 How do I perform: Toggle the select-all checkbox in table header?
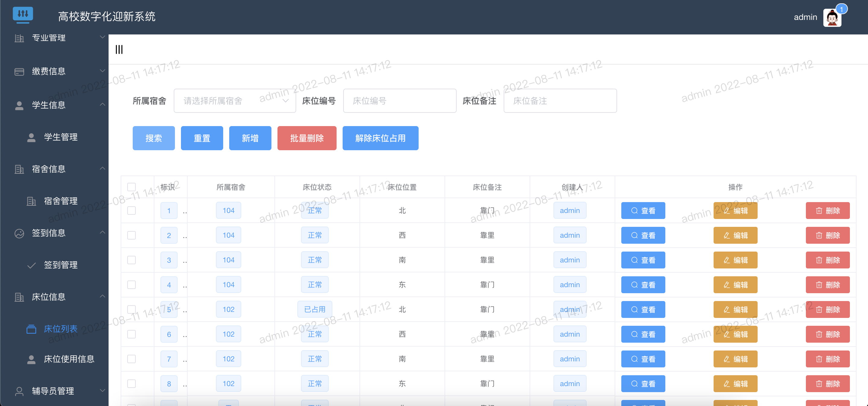point(131,187)
